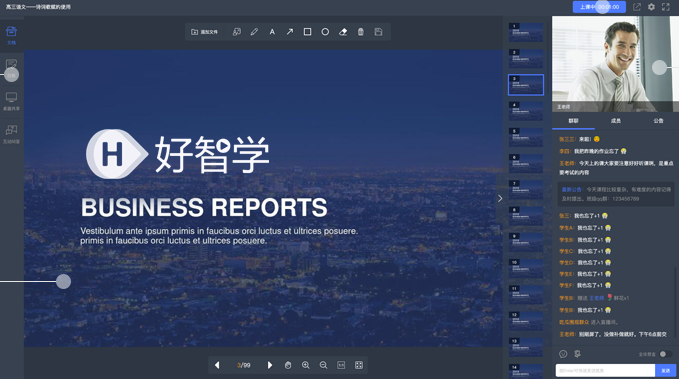Pick the rectangle shape tool
This screenshot has width=679, height=379.
coord(307,32)
